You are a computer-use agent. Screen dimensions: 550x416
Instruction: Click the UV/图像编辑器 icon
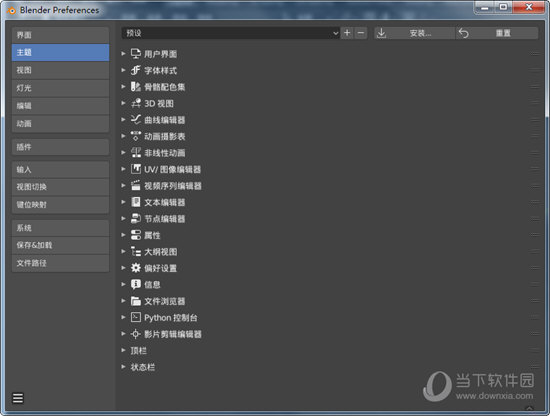click(x=135, y=169)
